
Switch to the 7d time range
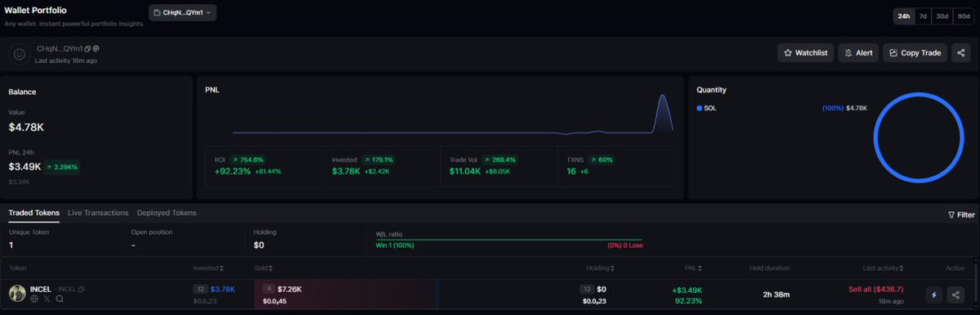(x=922, y=17)
